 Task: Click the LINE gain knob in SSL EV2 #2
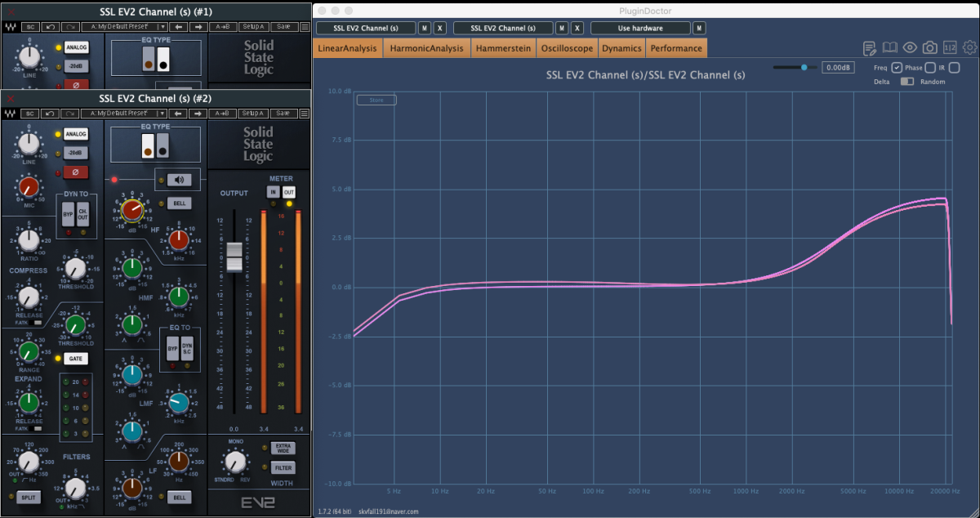[28, 144]
